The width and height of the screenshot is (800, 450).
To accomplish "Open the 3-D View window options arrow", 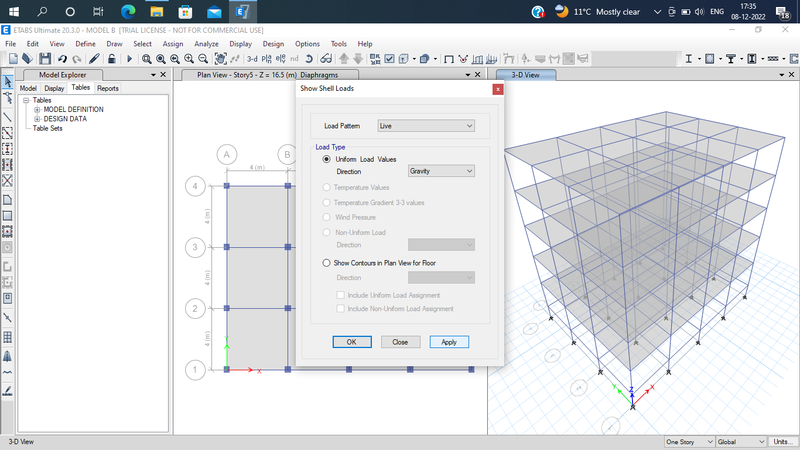I will [782, 75].
